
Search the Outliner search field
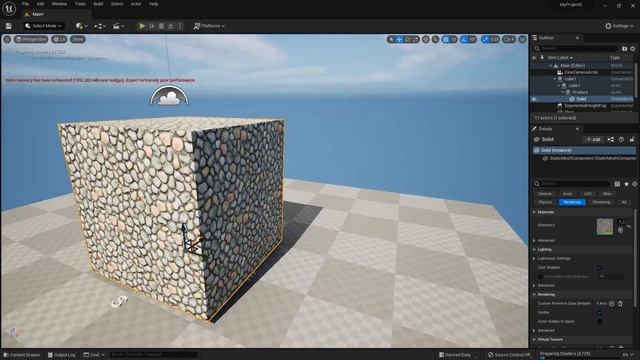[576, 49]
